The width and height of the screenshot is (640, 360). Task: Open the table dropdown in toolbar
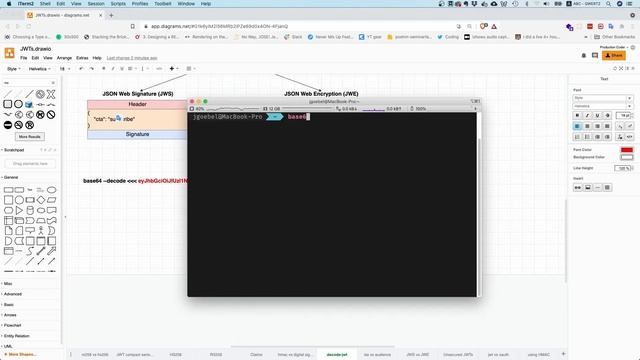(190, 69)
